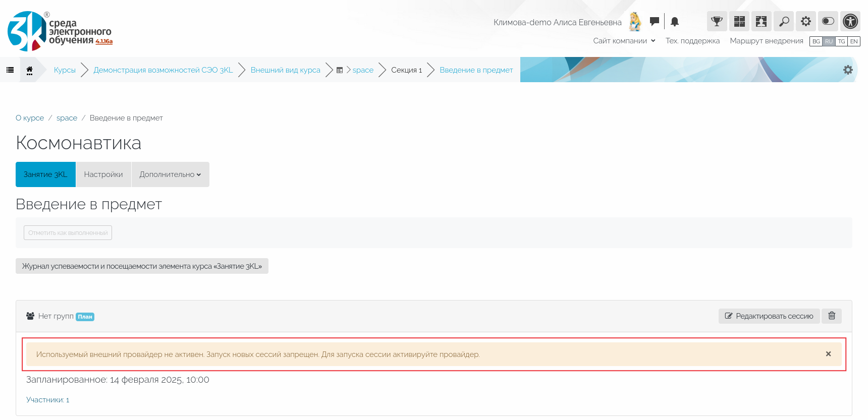Open the achievements trophy icon
Image resolution: width=868 pixels, height=420 pixels.
(717, 21)
